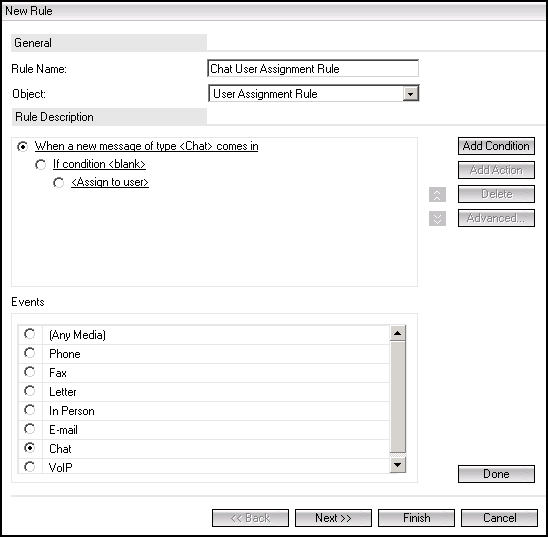Click the Done button
Image resolution: width=548 pixels, height=537 pixels.
[x=496, y=474]
